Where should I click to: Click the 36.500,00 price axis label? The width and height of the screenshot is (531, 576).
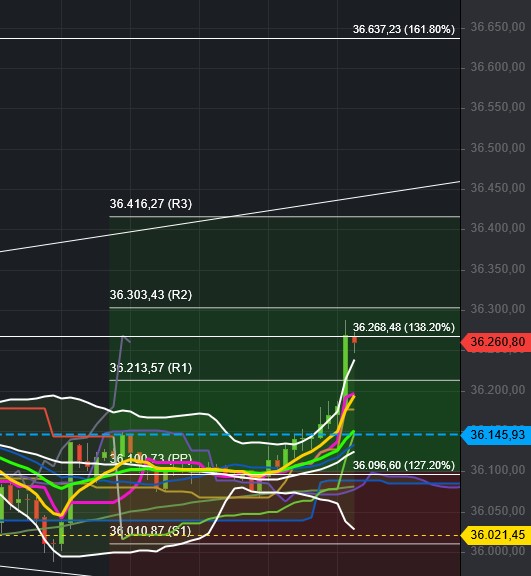(x=498, y=148)
